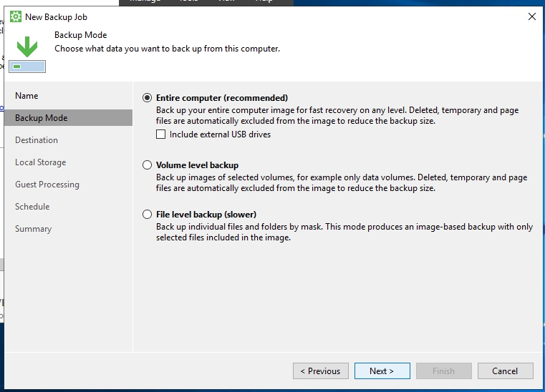Viewport: 545px width, 392px height.
Task: Close the New Backup Job dialog
Action: pyautogui.click(x=531, y=16)
